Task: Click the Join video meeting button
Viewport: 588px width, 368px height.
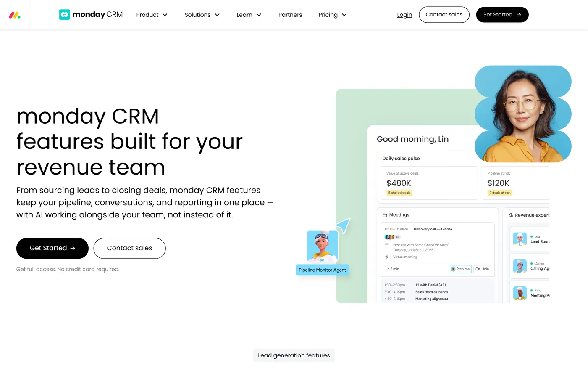Action: point(483,269)
